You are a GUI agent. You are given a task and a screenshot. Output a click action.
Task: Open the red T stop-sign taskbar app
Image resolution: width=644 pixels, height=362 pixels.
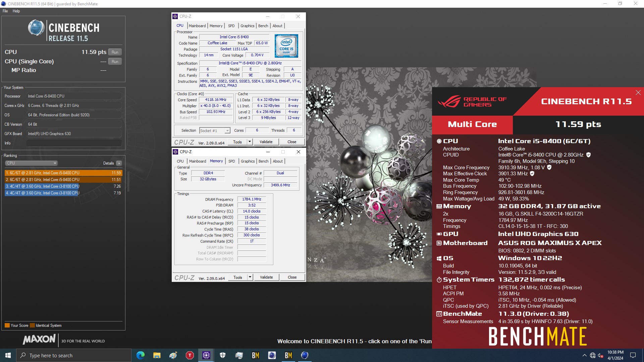(x=190, y=355)
